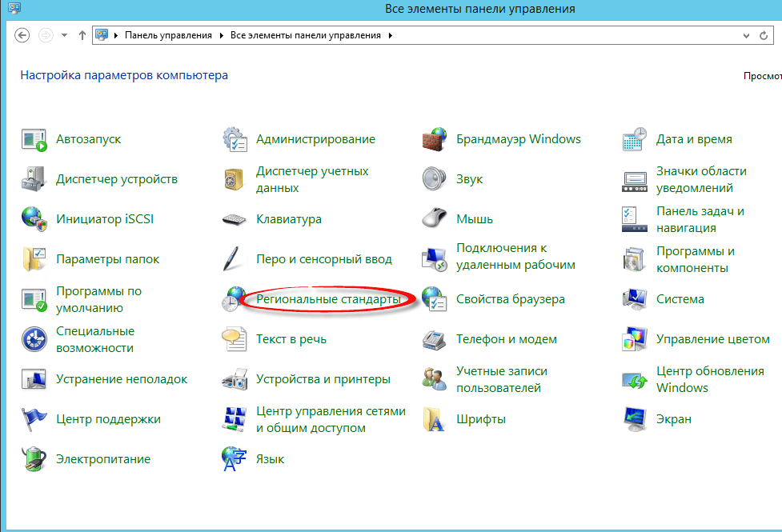
Task: Click the Специальные возможности icon
Action: pyautogui.click(x=34, y=339)
